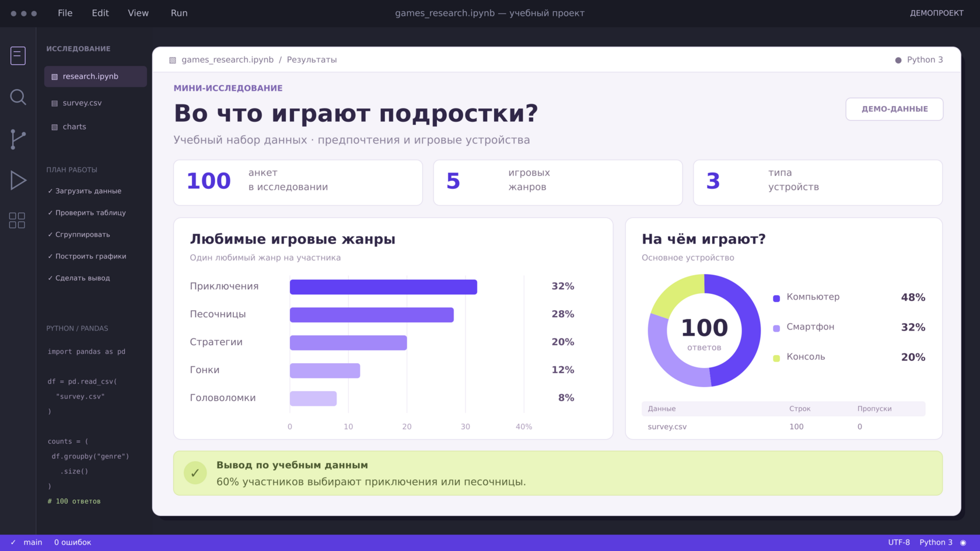
Task: Open the Extensions grid icon
Action: 17,220
